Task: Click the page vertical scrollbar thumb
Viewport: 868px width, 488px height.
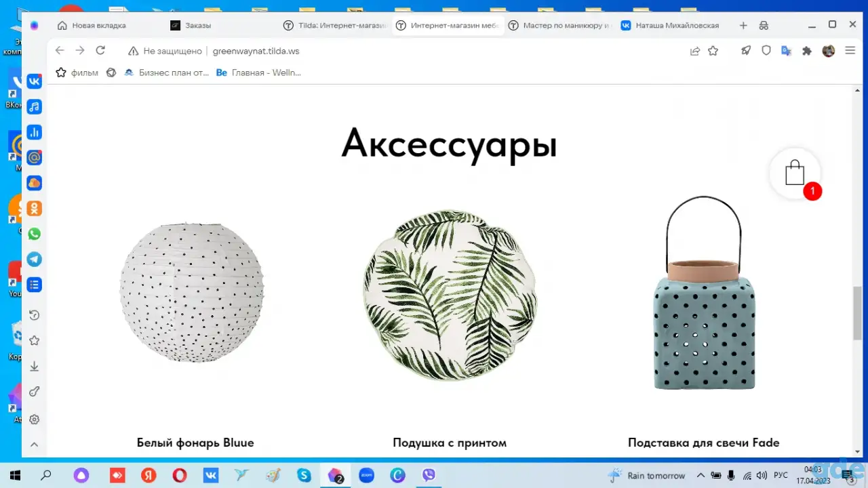Action: tap(857, 313)
